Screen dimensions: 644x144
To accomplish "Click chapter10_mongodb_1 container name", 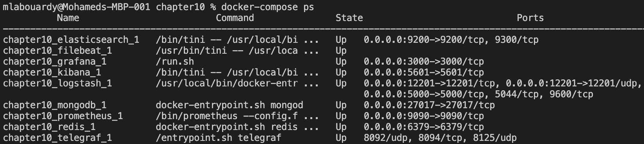I will coord(55,105).
